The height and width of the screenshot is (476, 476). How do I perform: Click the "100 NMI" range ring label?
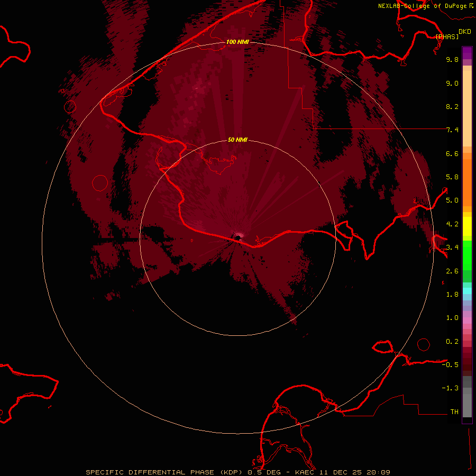(237, 42)
